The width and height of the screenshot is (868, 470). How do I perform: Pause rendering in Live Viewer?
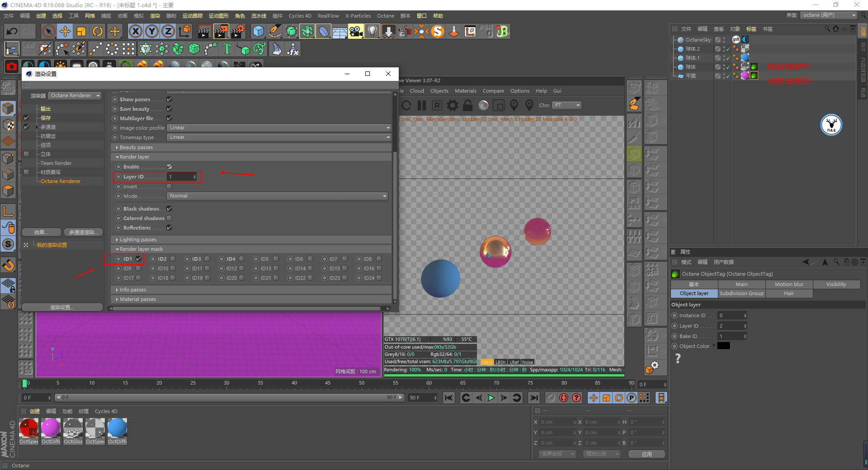click(x=421, y=105)
